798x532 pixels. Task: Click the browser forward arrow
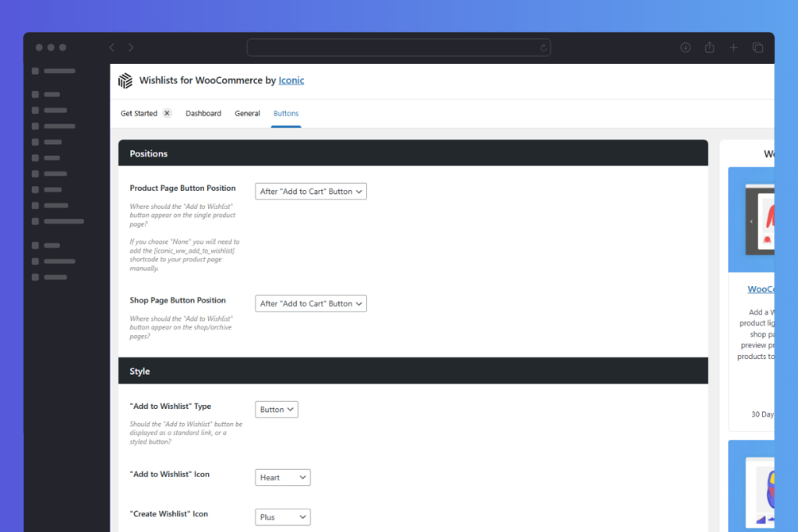pos(131,47)
